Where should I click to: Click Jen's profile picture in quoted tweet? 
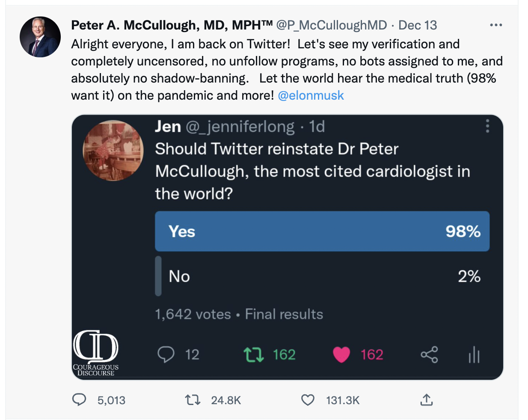pyautogui.click(x=113, y=150)
